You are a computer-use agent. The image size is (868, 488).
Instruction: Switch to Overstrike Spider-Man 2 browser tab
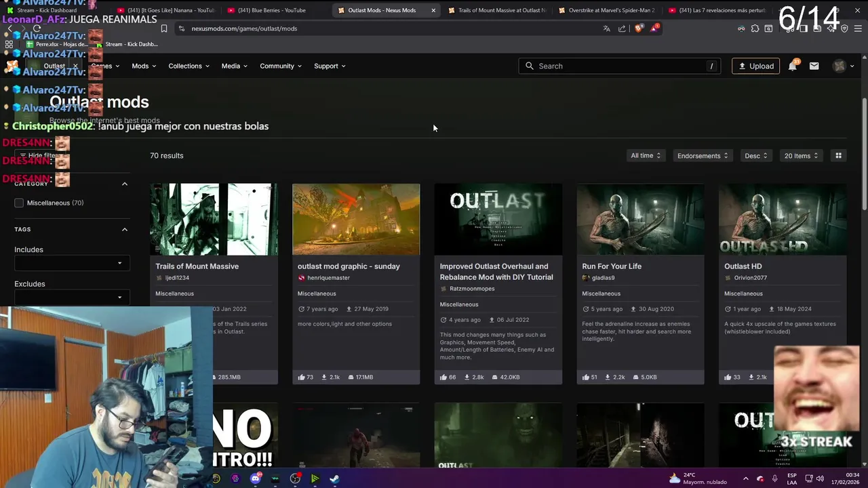point(606,10)
